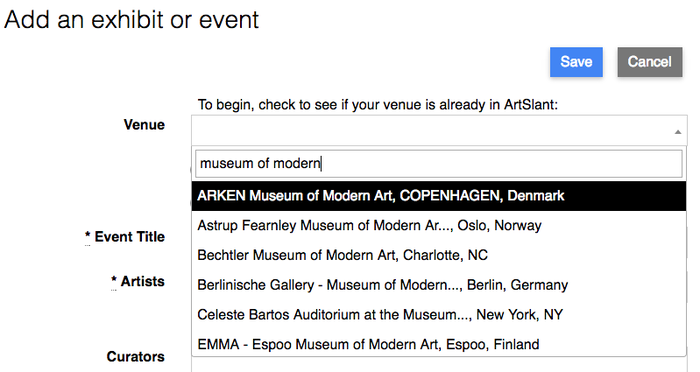Collapse the Venue dropdown using its arrow

point(677,132)
